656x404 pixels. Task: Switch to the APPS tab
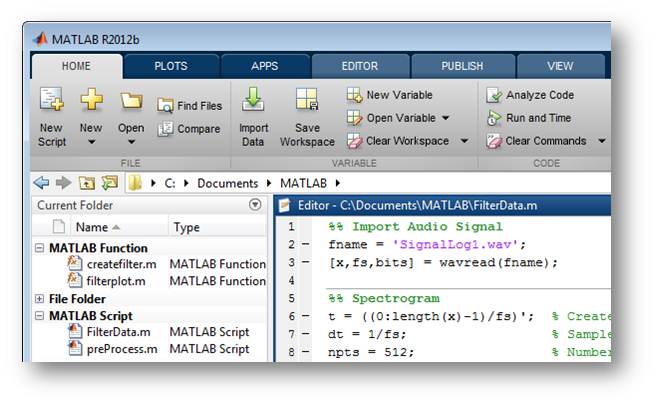[x=265, y=66]
